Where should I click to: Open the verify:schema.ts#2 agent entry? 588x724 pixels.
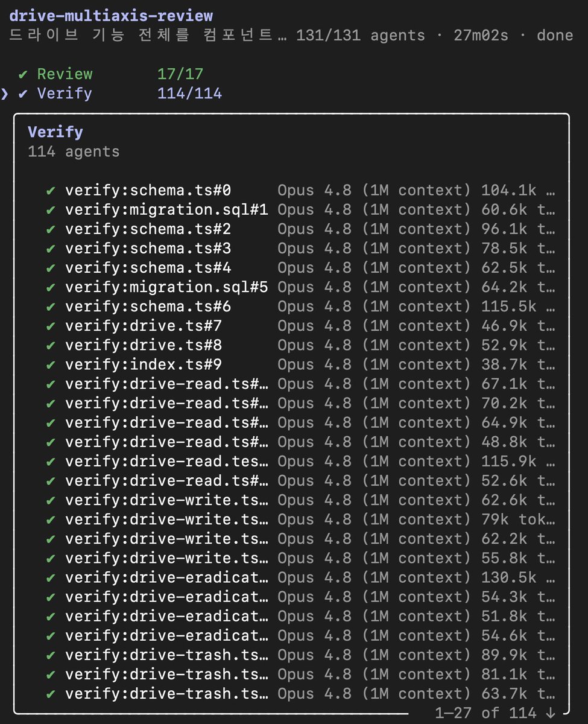[301, 229]
